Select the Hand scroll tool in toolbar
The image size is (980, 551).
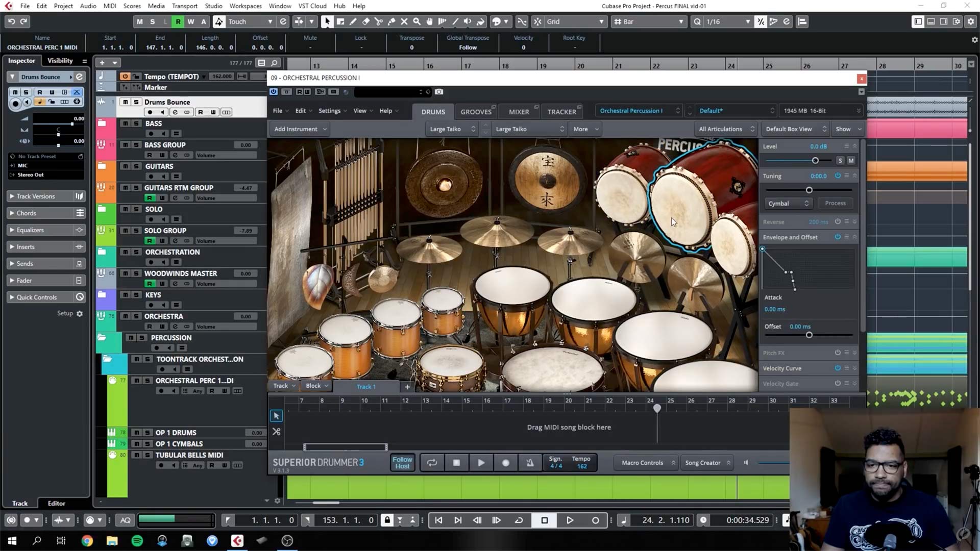[429, 21]
